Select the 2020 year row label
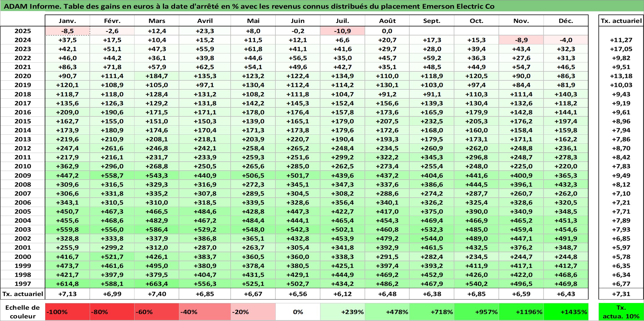The width and height of the screenshot is (644, 321). [x=23, y=76]
